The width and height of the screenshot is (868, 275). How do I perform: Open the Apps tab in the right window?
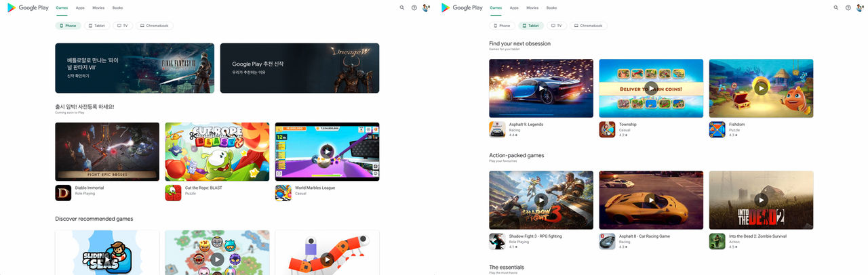pyautogui.click(x=514, y=7)
